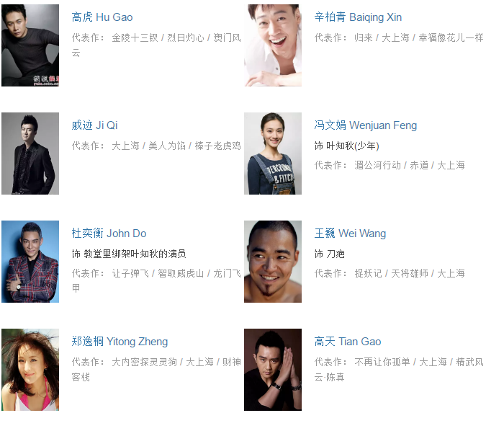
Task: Select the Baiqing Xin portrait photo
Action: point(273,45)
